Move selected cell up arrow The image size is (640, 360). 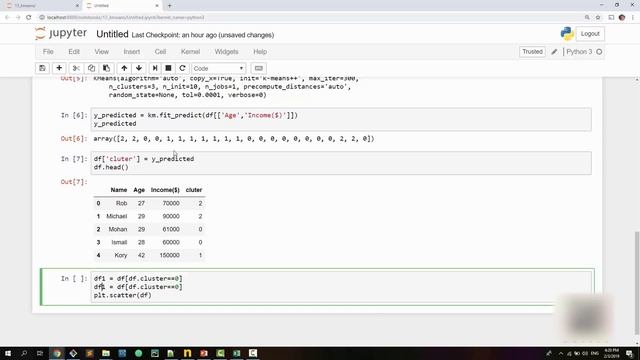click(124, 68)
